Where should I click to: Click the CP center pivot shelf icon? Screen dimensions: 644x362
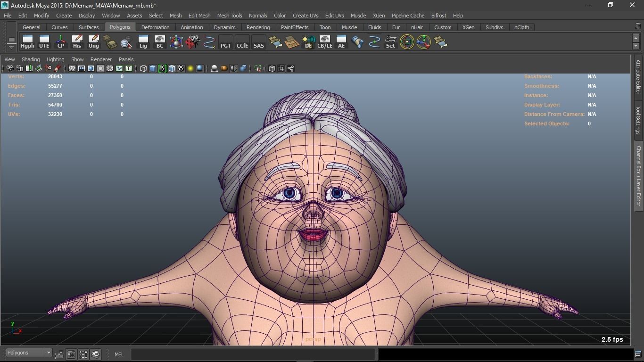point(61,42)
